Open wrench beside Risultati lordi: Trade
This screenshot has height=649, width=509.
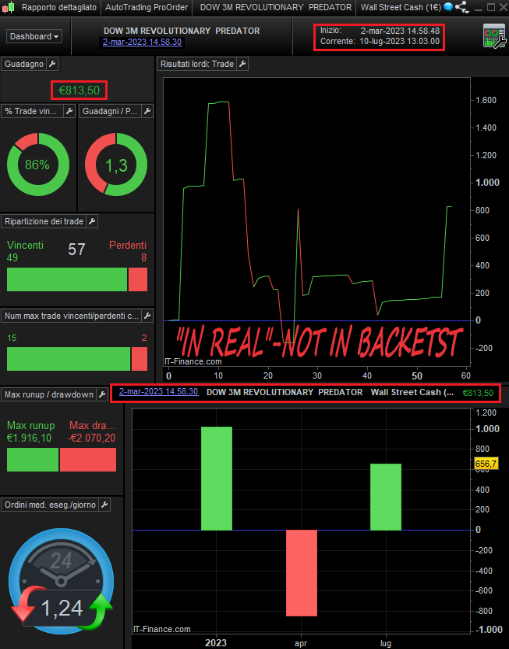tap(243, 64)
